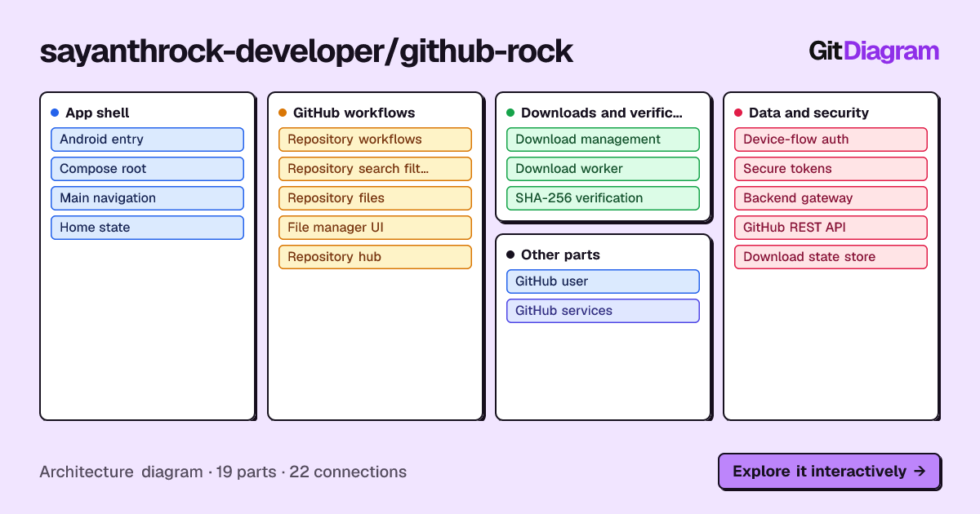Open the Main navigation node
The height and width of the screenshot is (514, 980).
147,198
